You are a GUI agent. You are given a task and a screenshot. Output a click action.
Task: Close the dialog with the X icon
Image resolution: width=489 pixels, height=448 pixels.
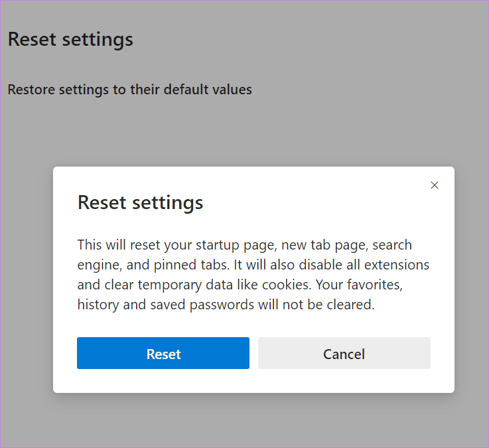[x=435, y=185]
